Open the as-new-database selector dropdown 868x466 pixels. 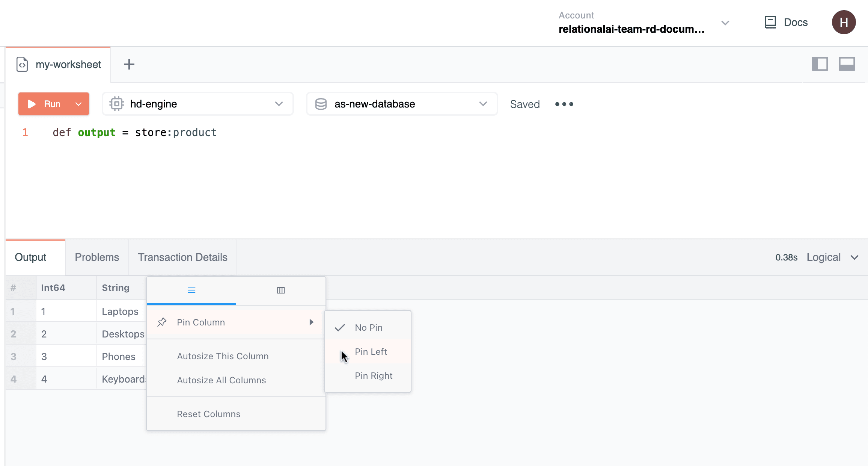(x=402, y=104)
